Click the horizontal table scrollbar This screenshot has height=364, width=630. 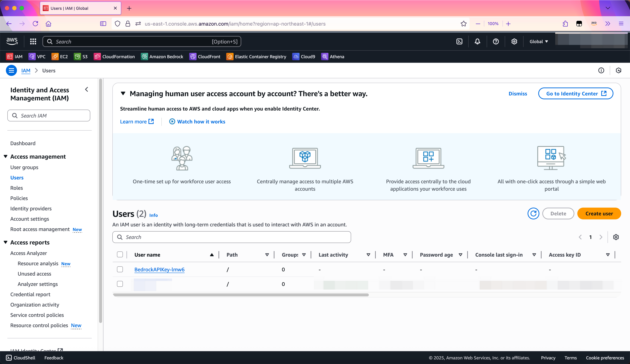241,295
